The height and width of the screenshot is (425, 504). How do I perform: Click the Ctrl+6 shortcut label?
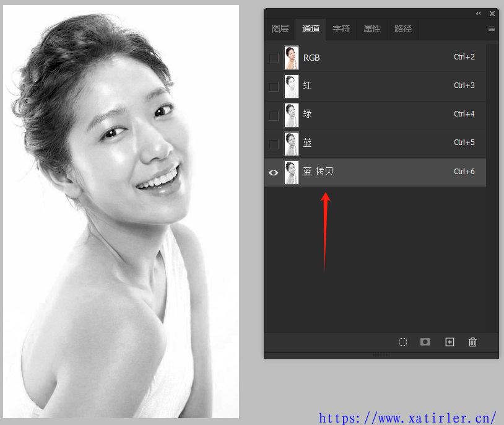464,172
